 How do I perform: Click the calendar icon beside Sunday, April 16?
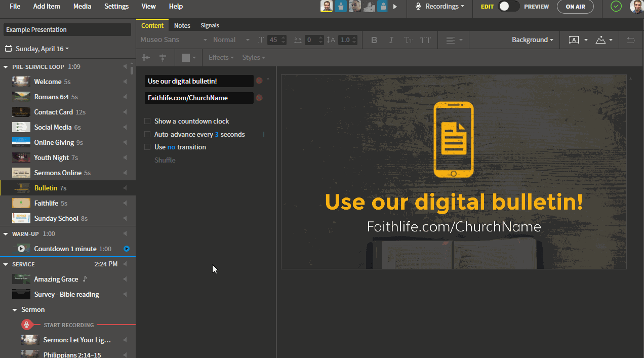(x=8, y=49)
